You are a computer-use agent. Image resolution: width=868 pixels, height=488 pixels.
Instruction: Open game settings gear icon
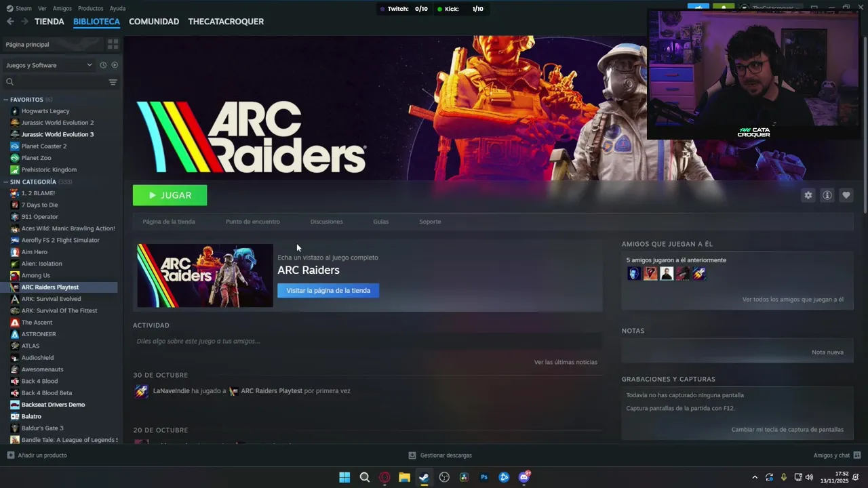tap(808, 195)
